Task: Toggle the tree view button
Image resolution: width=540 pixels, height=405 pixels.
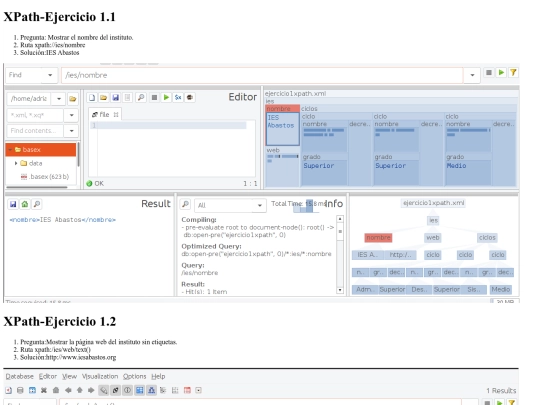Action: (x=151, y=390)
